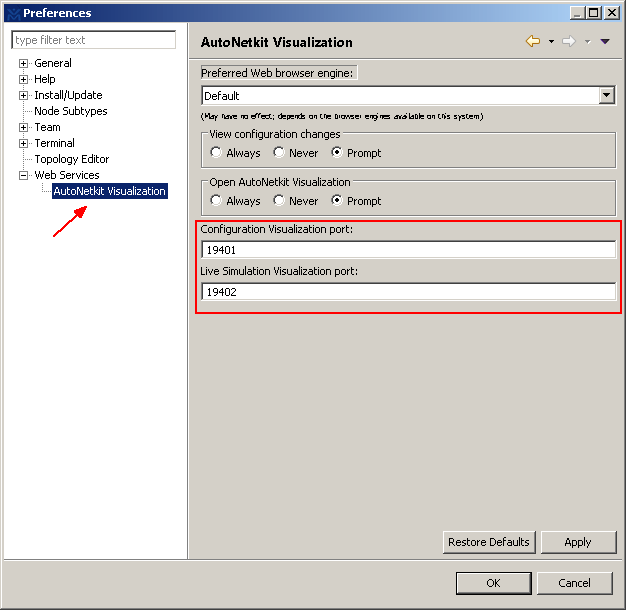Screen dimensions: 626x610
Task: Click the Preferences window title icon
Action: [13, 13]
